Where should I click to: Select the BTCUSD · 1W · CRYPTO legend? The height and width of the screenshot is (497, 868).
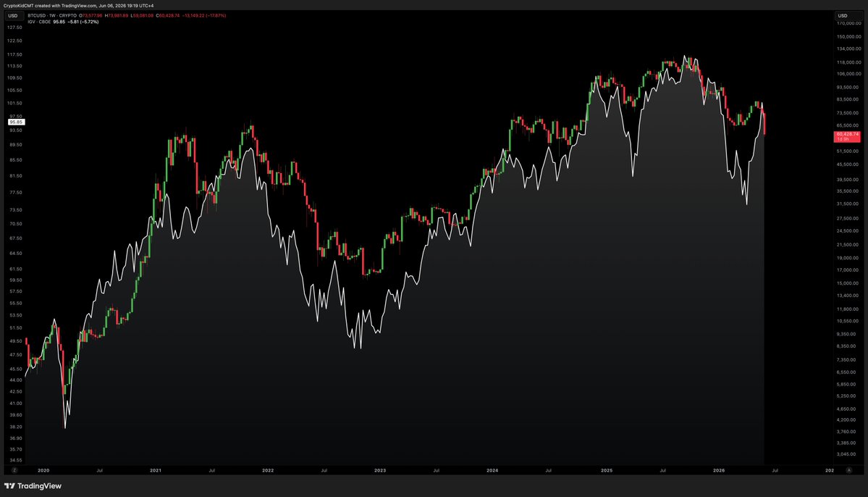click(x=52, y=15)
